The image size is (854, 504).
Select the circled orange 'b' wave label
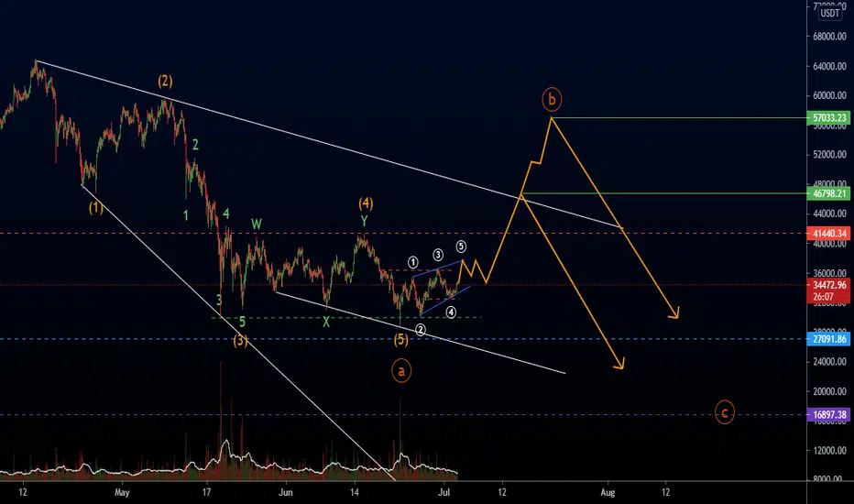(x=552, y=99)
